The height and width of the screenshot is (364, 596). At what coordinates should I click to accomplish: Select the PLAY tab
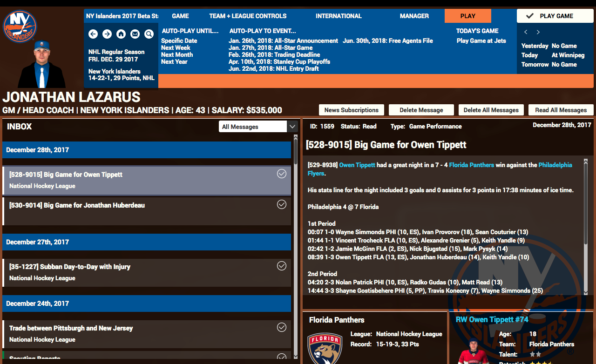tap(468, 16)
